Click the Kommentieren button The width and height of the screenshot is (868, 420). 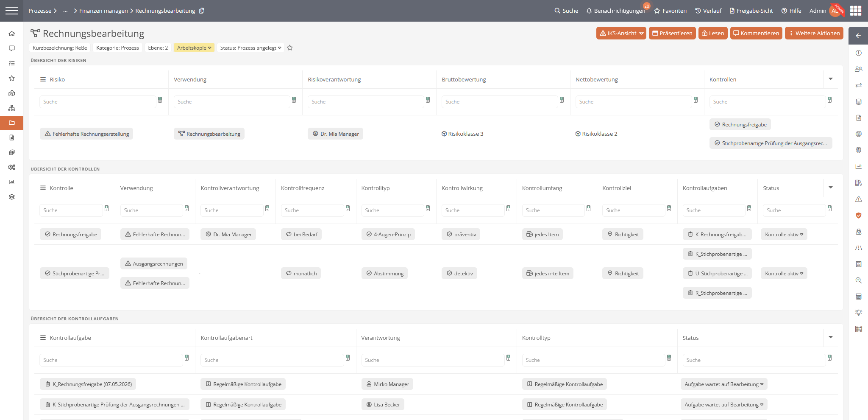pos(756,33)
